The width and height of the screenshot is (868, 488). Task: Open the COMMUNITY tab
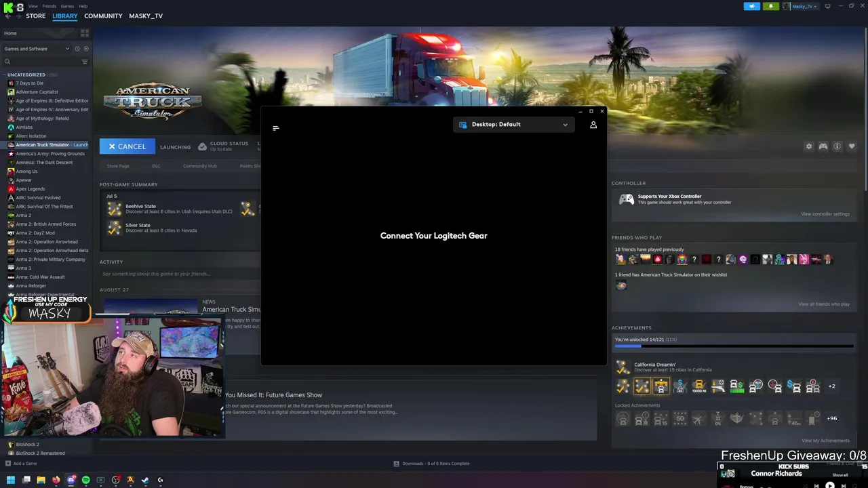click(x=103, y=16)
